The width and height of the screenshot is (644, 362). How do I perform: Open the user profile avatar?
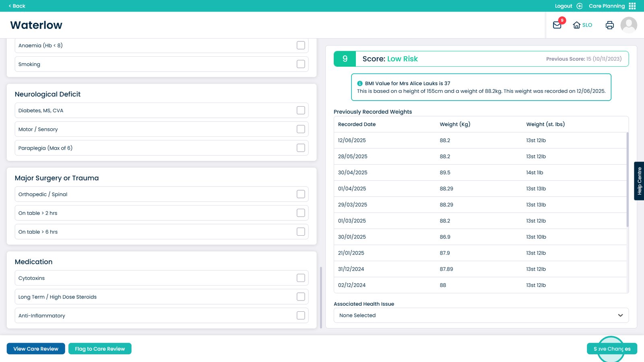click(x=628, y=25)
